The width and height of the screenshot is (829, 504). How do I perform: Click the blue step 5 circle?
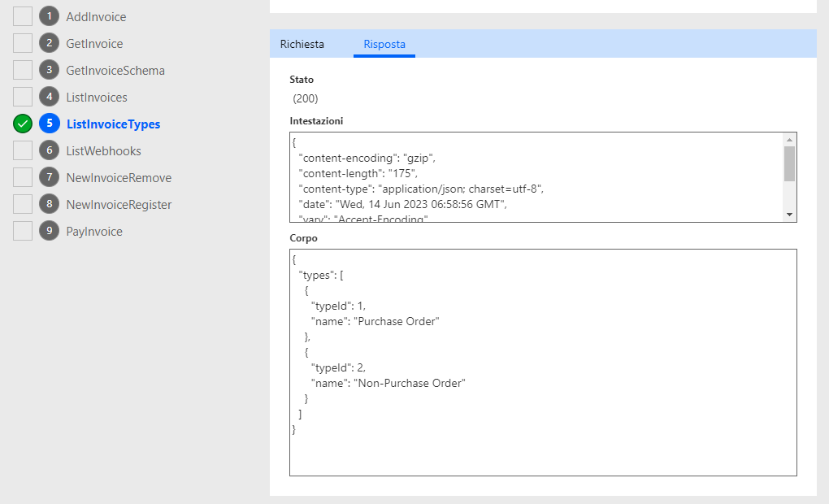tap(49, 124)
